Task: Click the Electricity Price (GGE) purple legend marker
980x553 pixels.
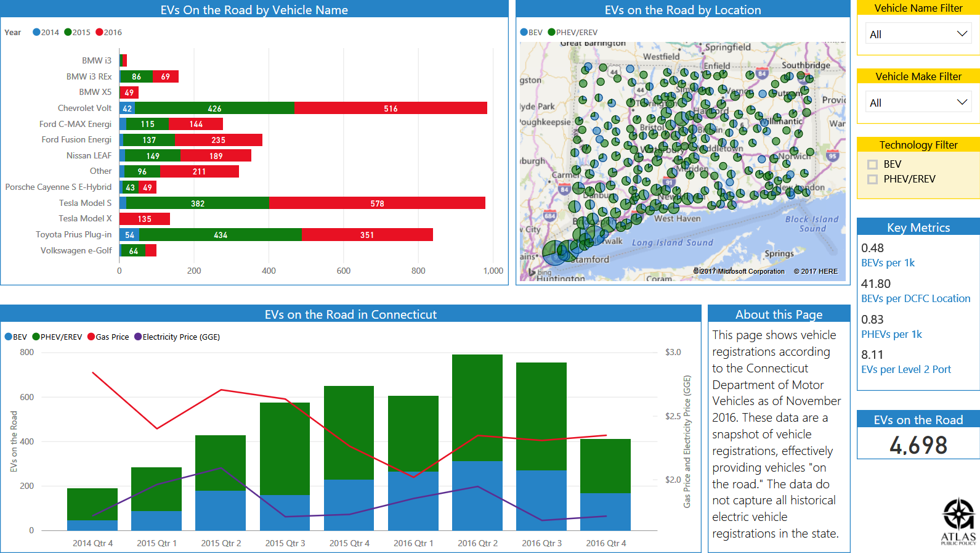Action: coord(138,337)
